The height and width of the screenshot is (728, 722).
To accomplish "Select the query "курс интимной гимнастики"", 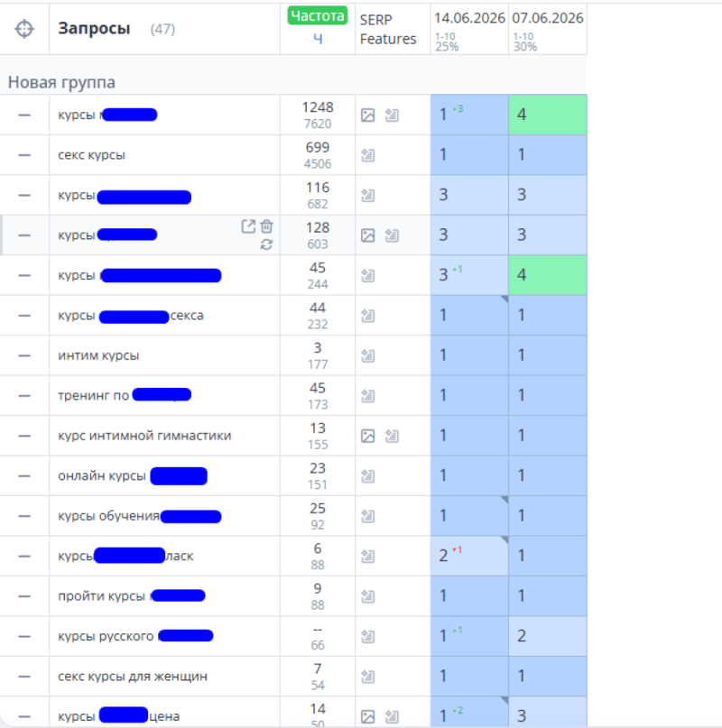I will point(144,436).
